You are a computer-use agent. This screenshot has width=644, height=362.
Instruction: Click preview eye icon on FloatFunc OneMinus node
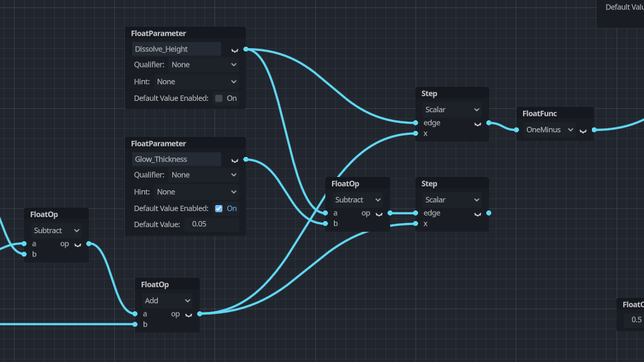[x=583, y=131]
